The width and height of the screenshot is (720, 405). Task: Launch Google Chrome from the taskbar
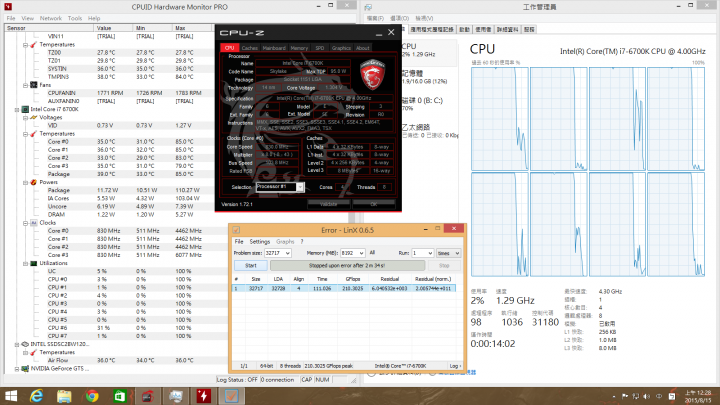tap(92, 396)
